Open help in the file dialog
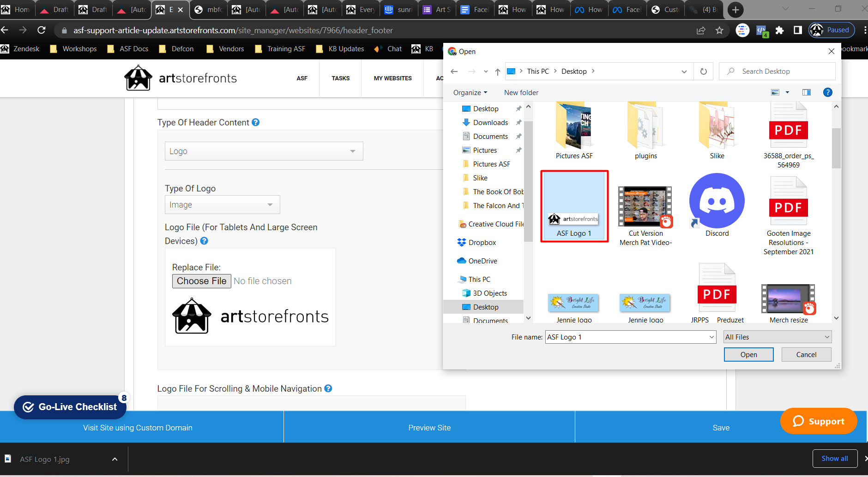The image size is (868, 477). click(828, 92)
